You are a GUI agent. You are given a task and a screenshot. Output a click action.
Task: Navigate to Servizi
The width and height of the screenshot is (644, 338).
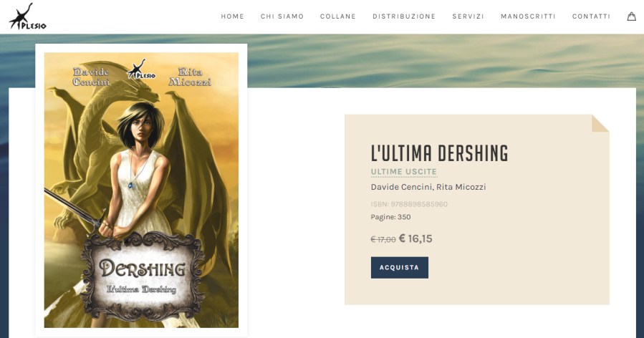[468, 16]
